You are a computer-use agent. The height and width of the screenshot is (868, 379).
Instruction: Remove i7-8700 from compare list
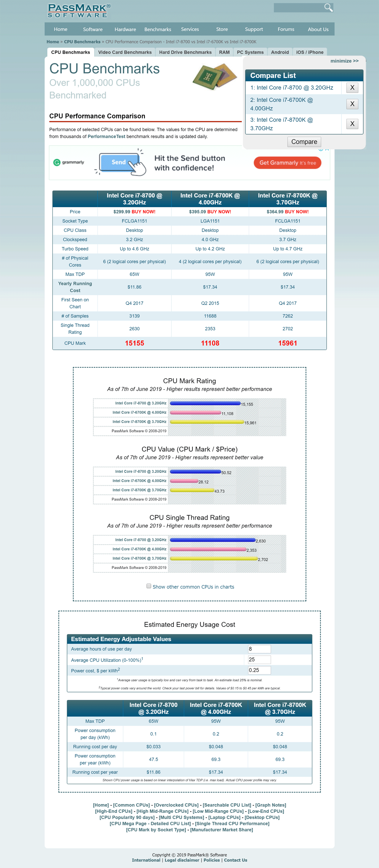[x=352, y=88]
